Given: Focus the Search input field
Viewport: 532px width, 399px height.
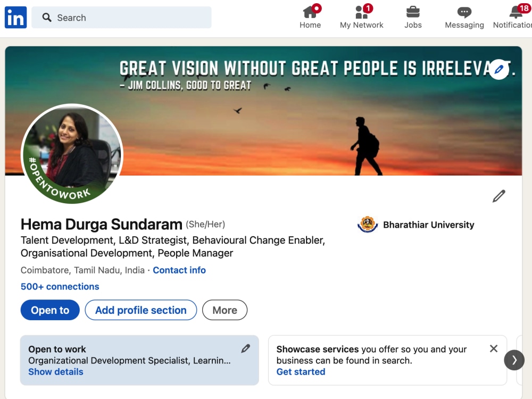Looking at the screenshot, I should [x=121, y=18].
